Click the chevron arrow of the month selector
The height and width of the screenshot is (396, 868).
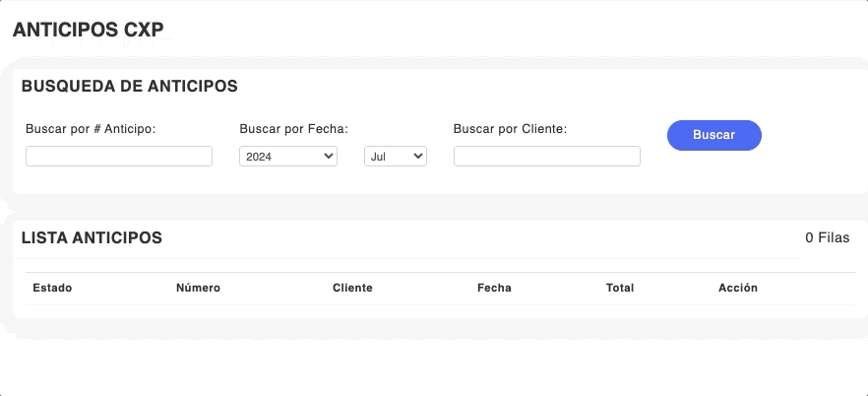pos(417,156)
